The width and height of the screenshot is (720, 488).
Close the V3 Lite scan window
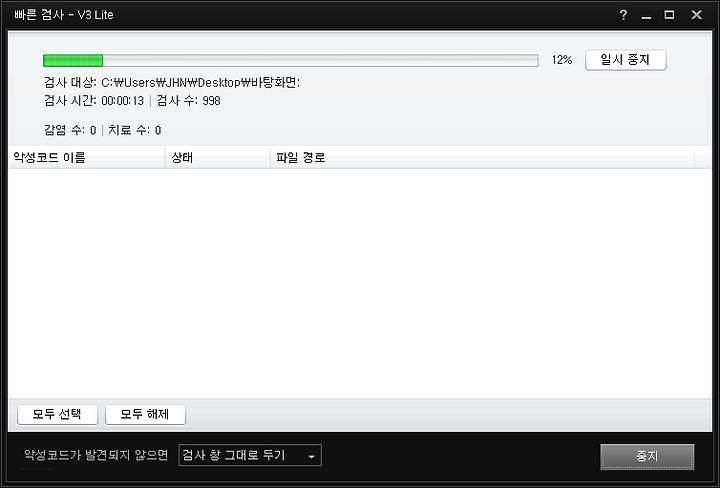[x=697, y=15]
